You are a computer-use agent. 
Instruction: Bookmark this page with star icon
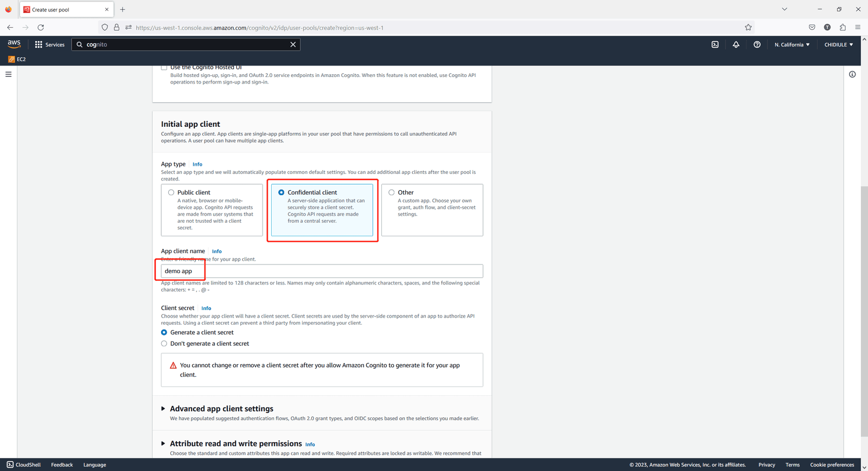(x=748, y=27)
